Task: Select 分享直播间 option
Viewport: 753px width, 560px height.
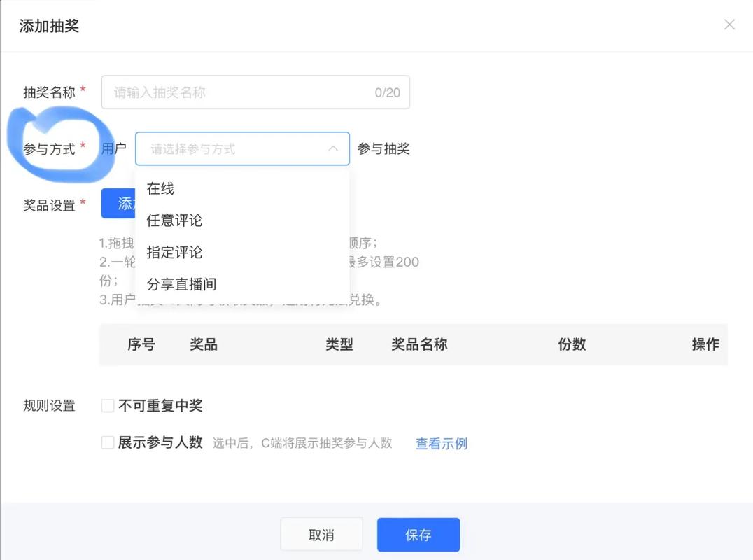Action: click(243, 284)
